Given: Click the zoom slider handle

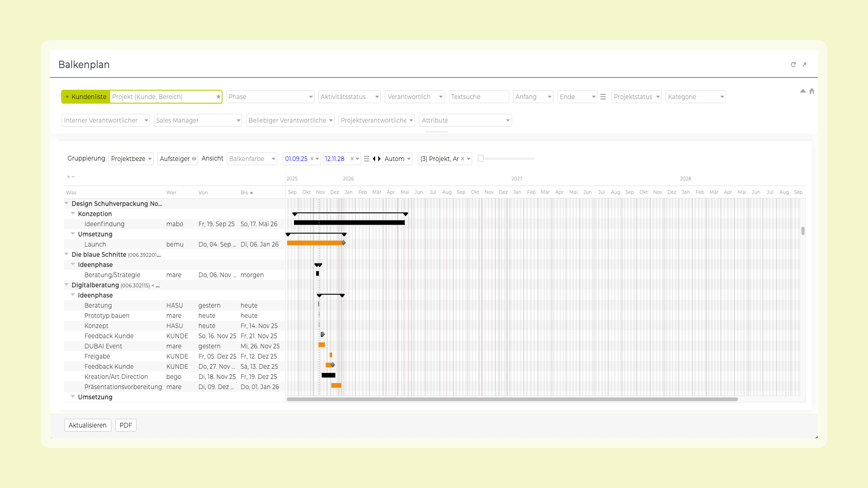Looking at the screenshot, I should tap(481, 158).
